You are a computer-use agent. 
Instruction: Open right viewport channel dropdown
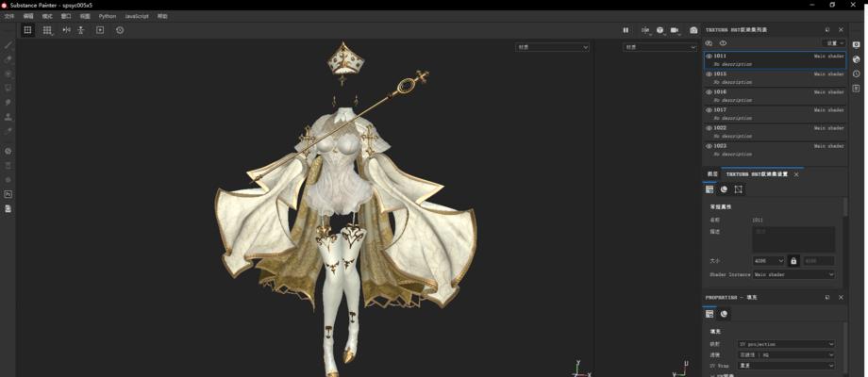coord(659,47)
